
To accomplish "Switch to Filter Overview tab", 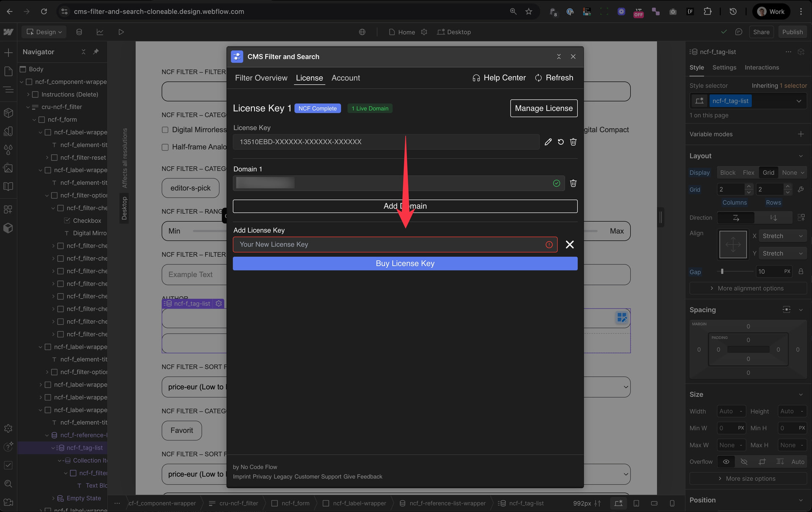I will tap(261, 78).
